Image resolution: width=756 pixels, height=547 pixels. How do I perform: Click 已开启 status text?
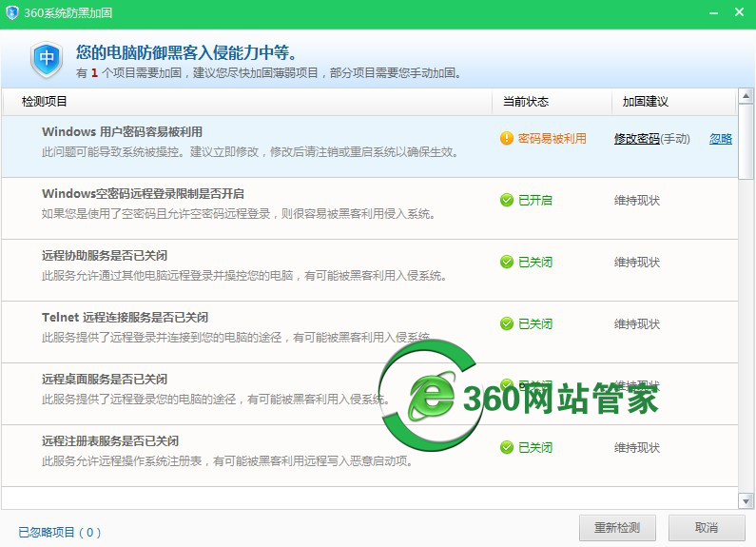(x=535, y=200)
